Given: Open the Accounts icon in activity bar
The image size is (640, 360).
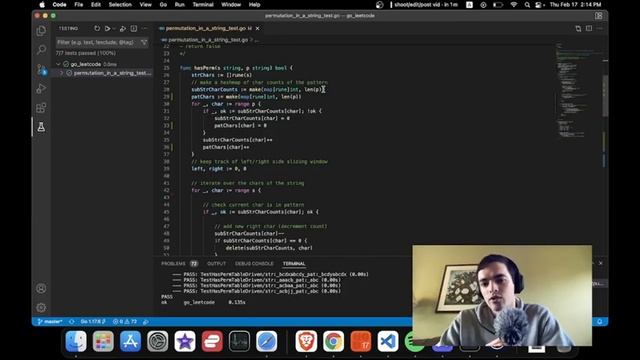Looking at the screenshot, I should pyautogui.click(x=41, y=288).
